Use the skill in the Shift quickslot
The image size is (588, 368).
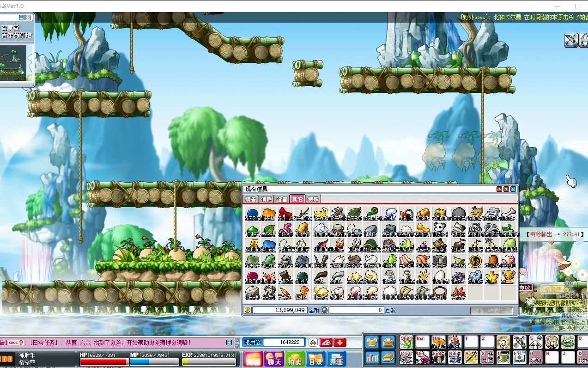pyautogui.click(x=406, y=342)
